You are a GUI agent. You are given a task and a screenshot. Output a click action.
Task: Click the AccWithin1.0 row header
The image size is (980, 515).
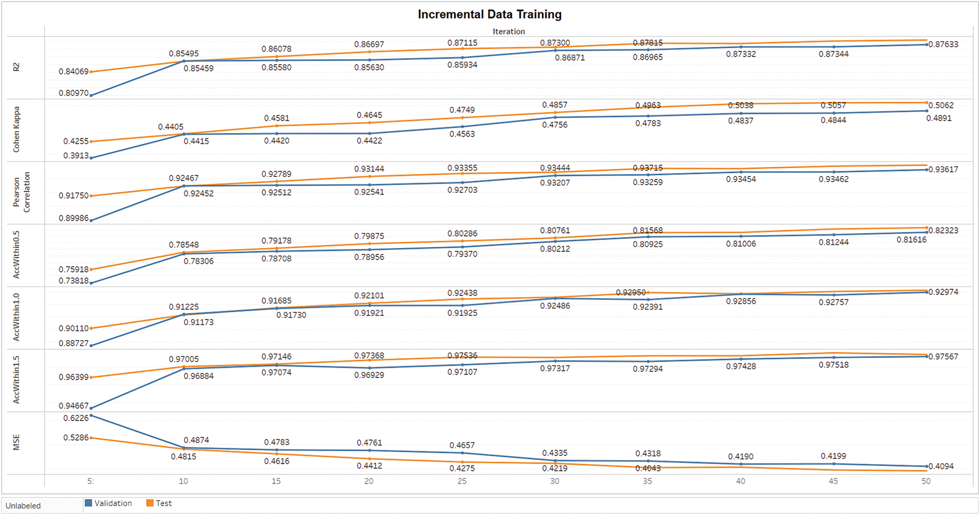tap(16, 317)
